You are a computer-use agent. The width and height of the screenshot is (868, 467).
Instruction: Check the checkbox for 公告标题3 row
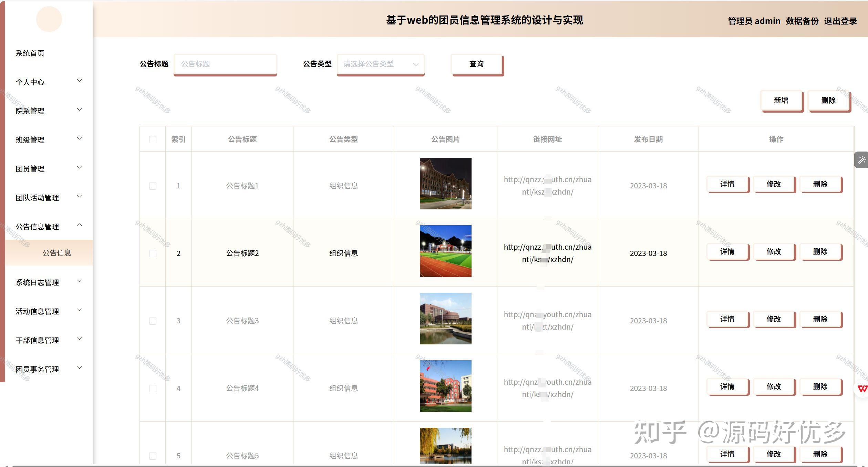point(153,321)
